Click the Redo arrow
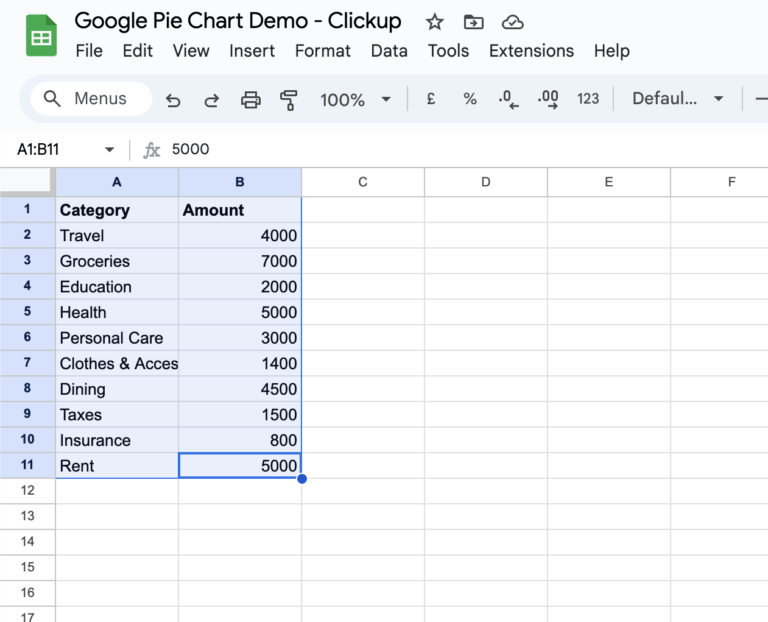Viewport: 768px width, 622px height. [x=211, y=99]
